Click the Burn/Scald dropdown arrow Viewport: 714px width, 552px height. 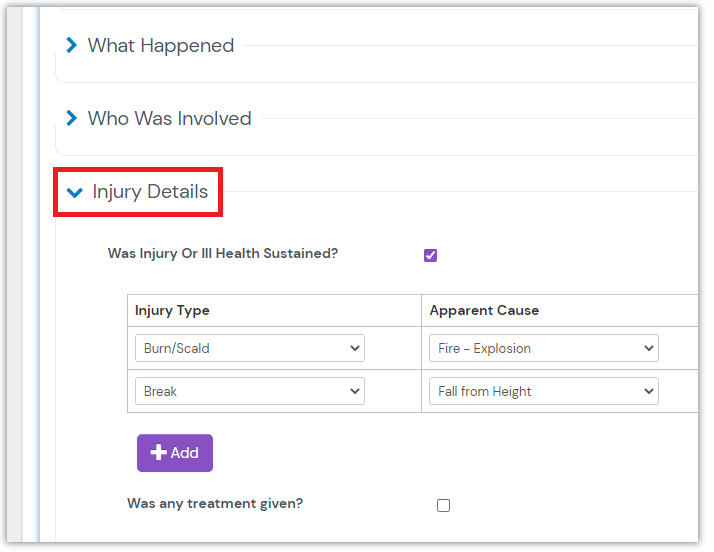(x=354, y=348)
